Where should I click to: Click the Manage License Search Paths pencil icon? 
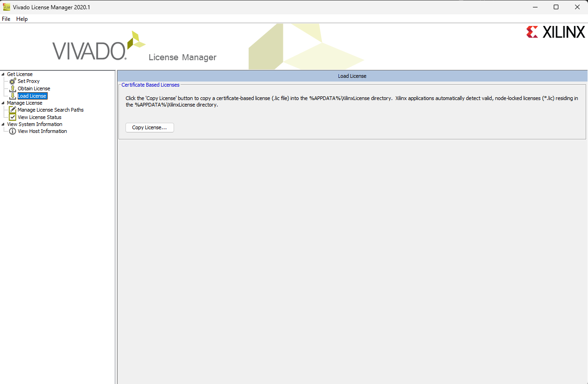(13, 110)
